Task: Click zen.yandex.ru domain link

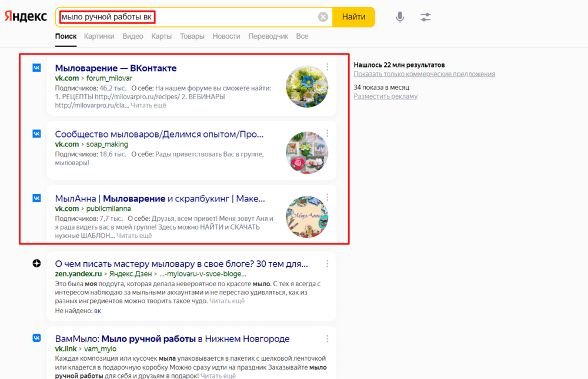Action: (x=78, y=274)
